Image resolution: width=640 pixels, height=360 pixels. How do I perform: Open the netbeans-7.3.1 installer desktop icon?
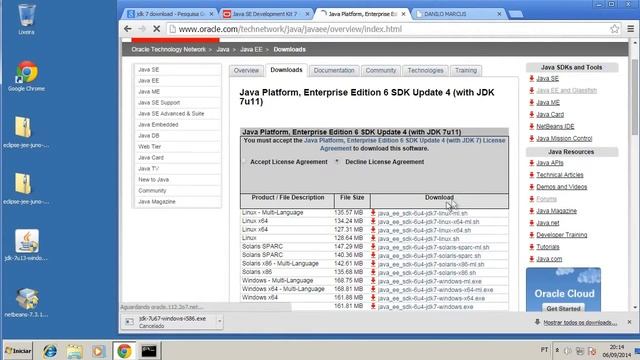(27, 302)
